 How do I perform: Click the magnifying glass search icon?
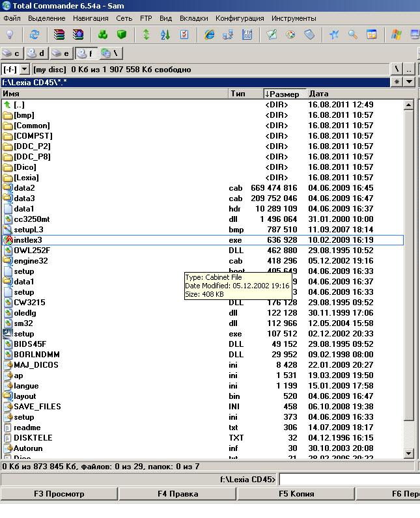tap(353, 34)
